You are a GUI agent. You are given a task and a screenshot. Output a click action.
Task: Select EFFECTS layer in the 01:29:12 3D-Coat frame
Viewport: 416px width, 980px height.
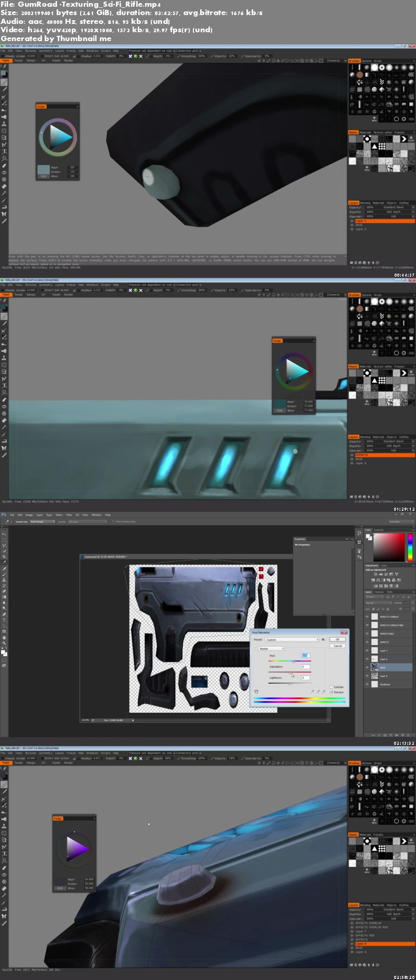(x=384, y=455)
